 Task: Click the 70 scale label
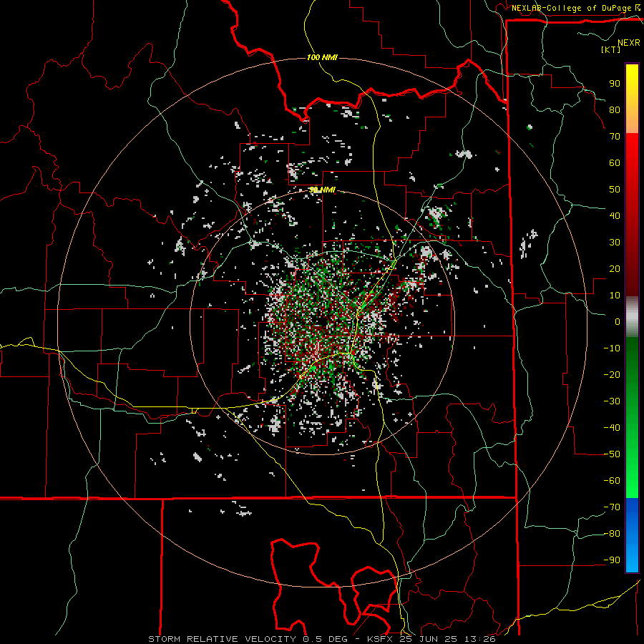pos(615,137)
